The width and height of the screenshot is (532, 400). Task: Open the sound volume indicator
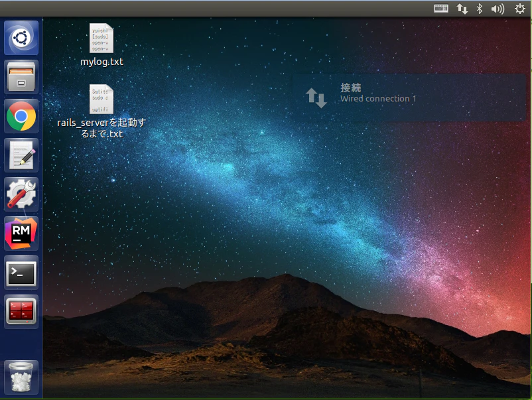[498, 9]
